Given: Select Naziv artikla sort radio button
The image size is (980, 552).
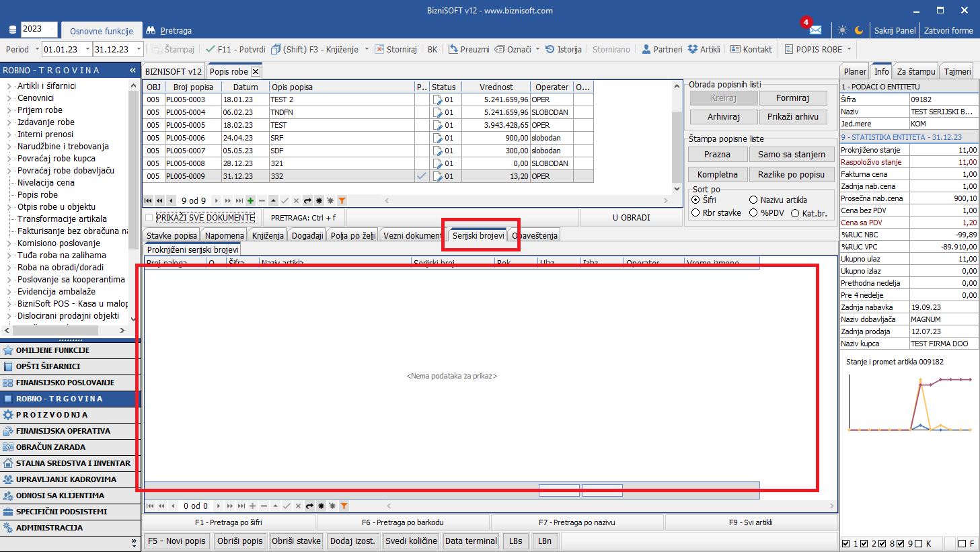Looking at the screenshot, I should (x=753, y=200).
